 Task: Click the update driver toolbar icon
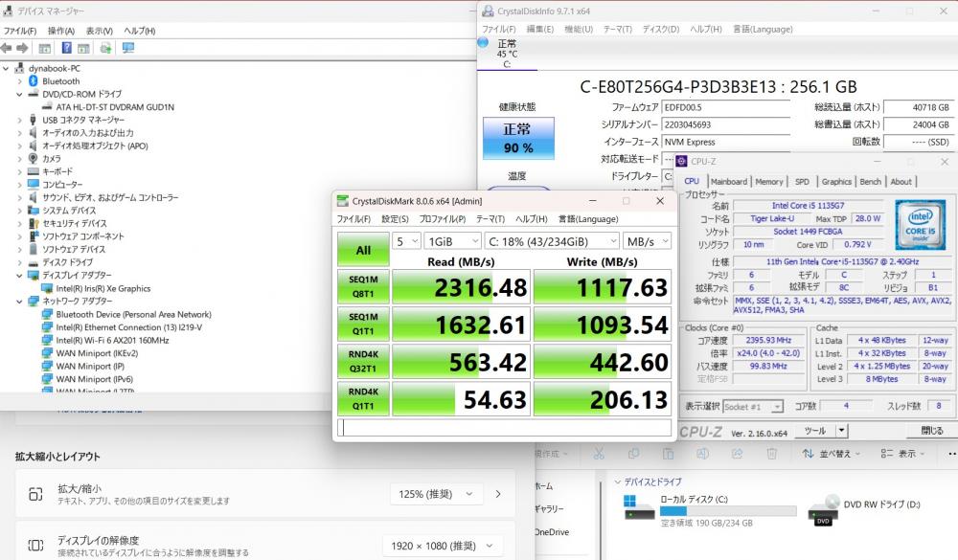pos(105,48)
